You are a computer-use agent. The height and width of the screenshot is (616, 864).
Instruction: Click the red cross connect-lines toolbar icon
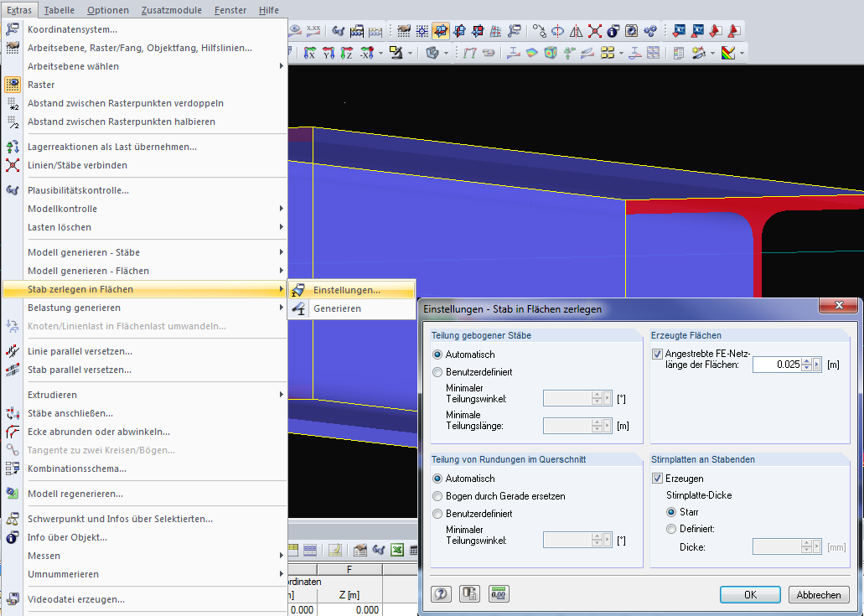[594, 31]
